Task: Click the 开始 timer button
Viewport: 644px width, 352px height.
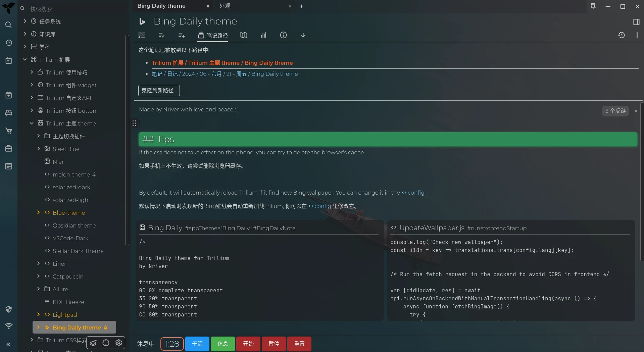Action: 248,344
